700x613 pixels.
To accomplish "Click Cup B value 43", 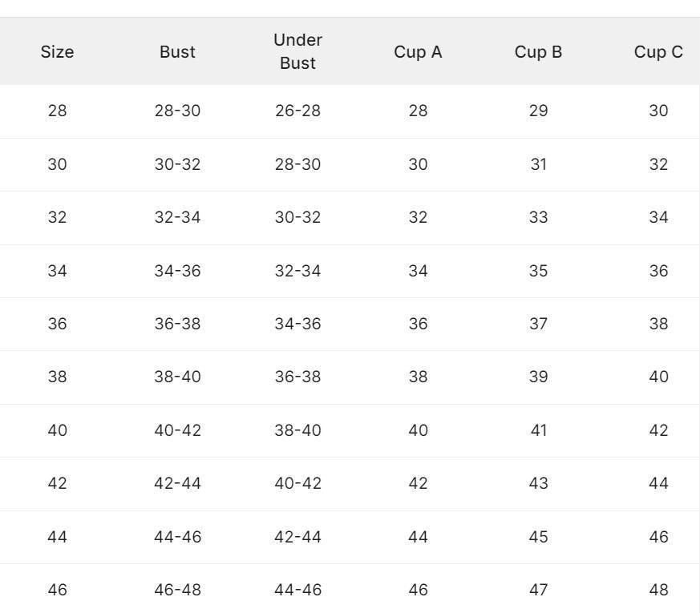I will (x=538, y=483).
